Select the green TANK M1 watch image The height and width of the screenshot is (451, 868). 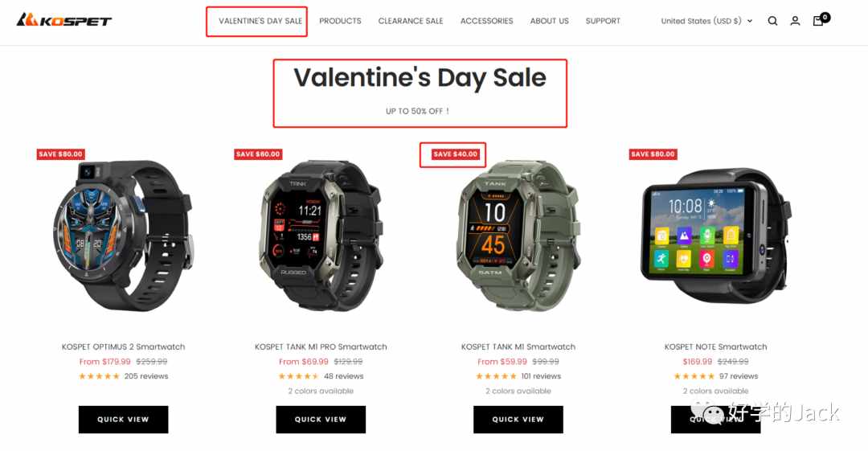coord(518,236)
